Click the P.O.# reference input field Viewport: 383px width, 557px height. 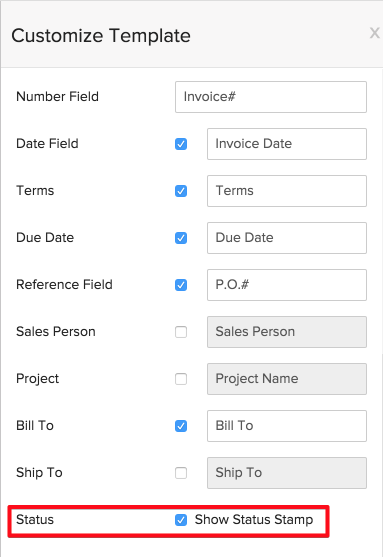[x=287, y=285]
